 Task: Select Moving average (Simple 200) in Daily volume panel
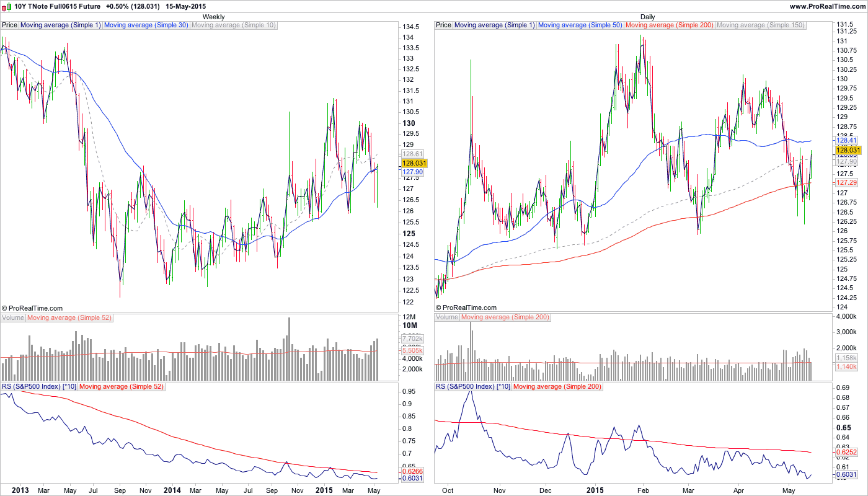(x=505, y=318)
